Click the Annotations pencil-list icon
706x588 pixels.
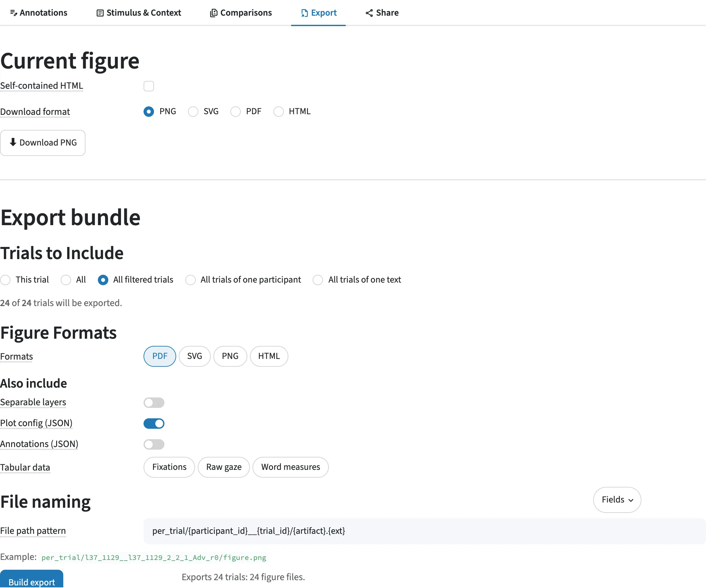pos(13,13)
